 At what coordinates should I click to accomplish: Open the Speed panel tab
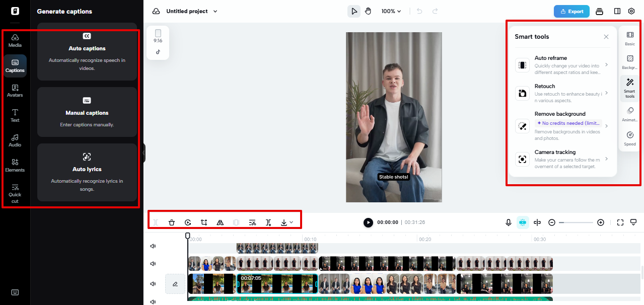tap(629, 138)
